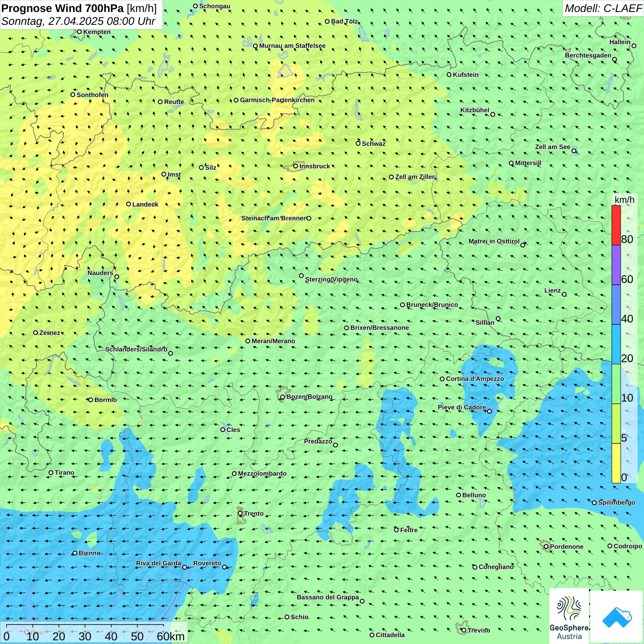Click the 'Berchtesgaden' map label

(588, 55)
